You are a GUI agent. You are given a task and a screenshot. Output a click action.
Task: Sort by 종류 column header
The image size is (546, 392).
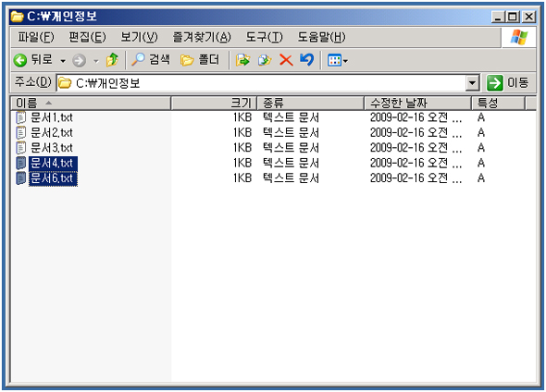click(x=311, y=103)
